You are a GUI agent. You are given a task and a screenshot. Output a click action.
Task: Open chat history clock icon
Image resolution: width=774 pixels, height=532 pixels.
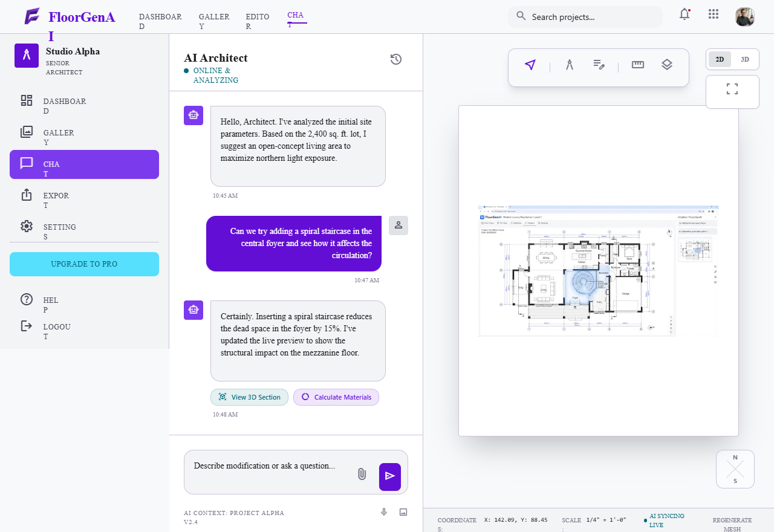[396, 59]
